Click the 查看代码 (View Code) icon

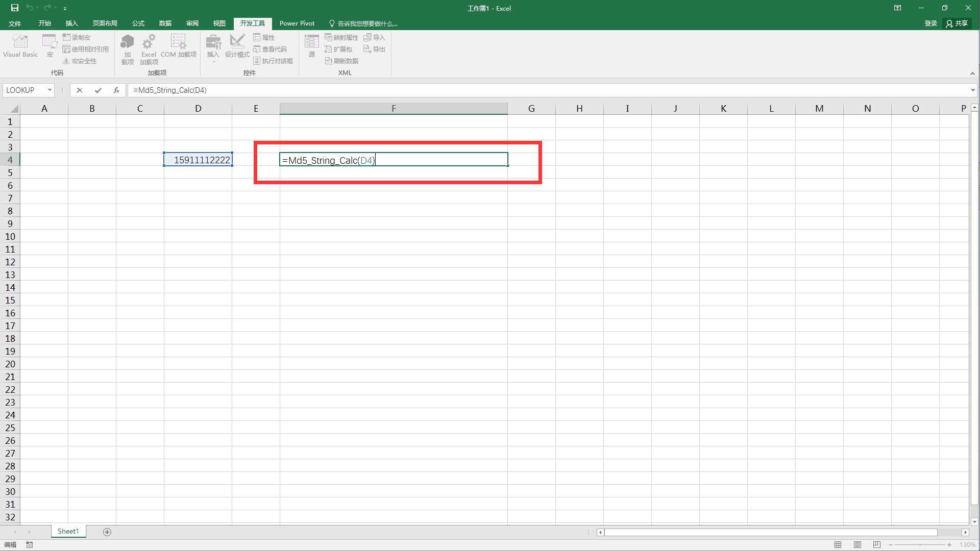tap(271, 49)
